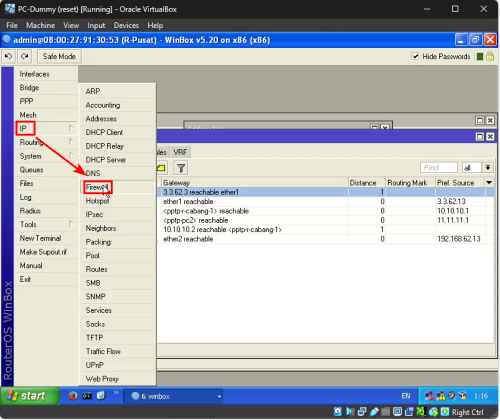Click the filter funnel icon in route list
Image resolution: width=500 pixels, height=420 pixels.
coord(181,168)
